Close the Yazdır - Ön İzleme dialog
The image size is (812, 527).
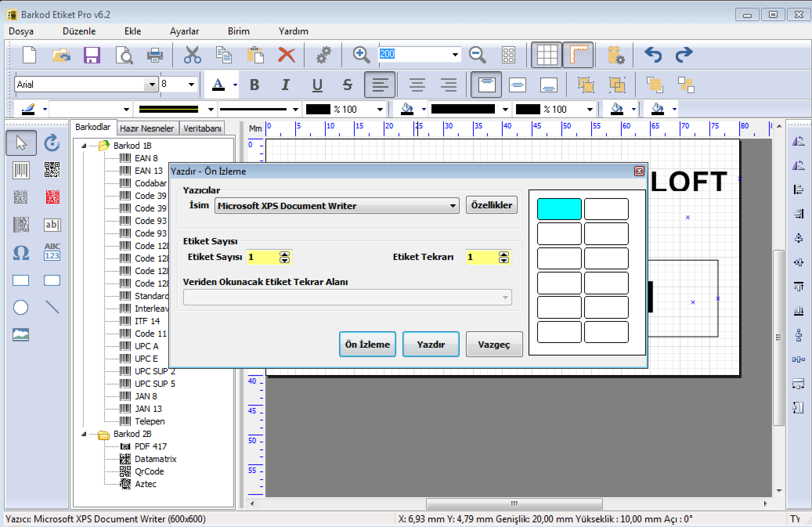(639, 171)
